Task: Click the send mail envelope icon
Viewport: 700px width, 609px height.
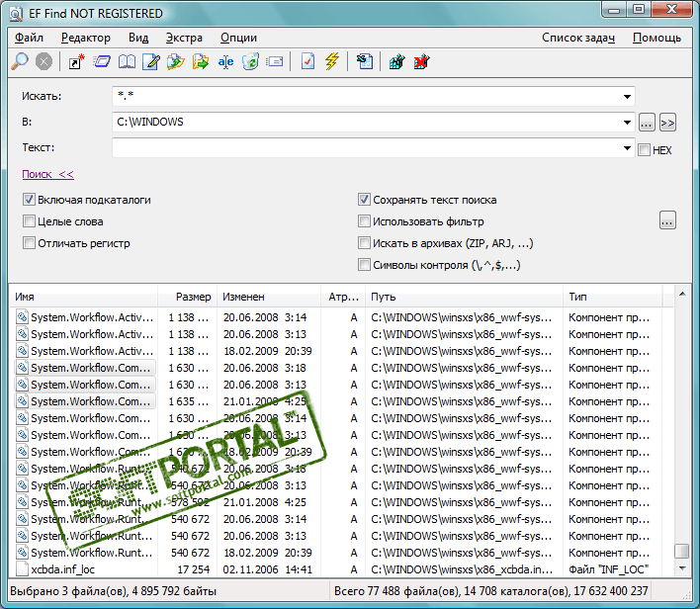Action: click(275, 61)
